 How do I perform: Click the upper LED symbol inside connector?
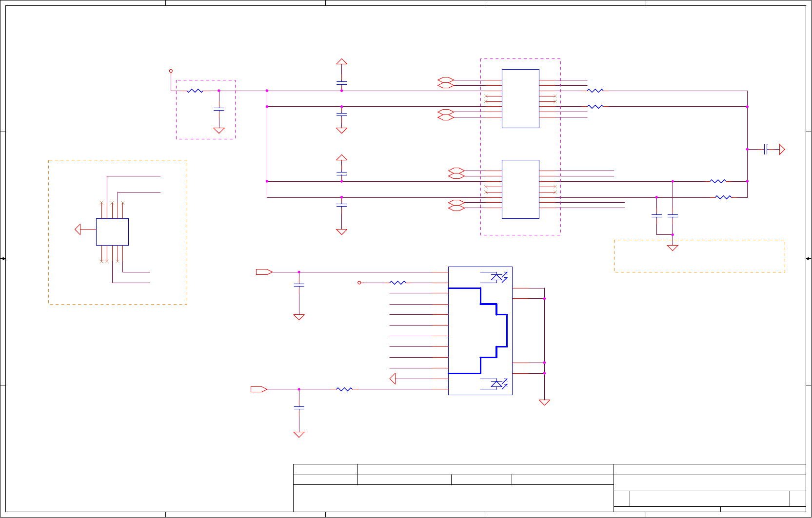(494, 277)
